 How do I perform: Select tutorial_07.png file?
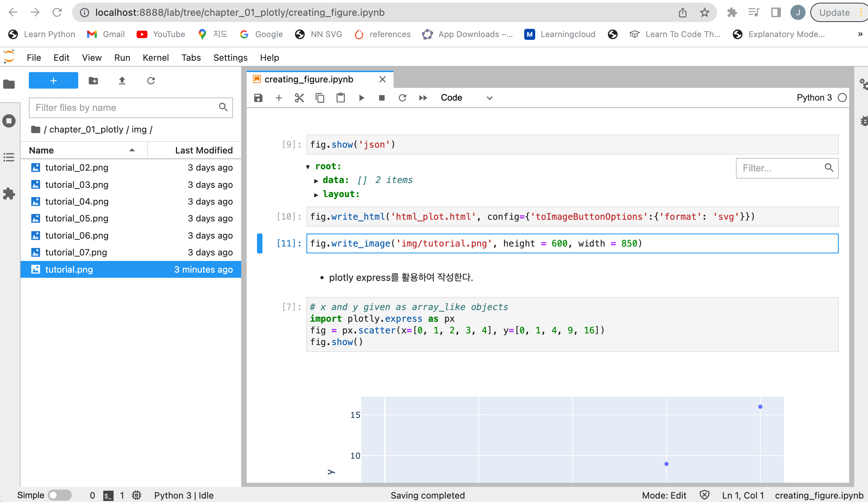tap(131, 252)
